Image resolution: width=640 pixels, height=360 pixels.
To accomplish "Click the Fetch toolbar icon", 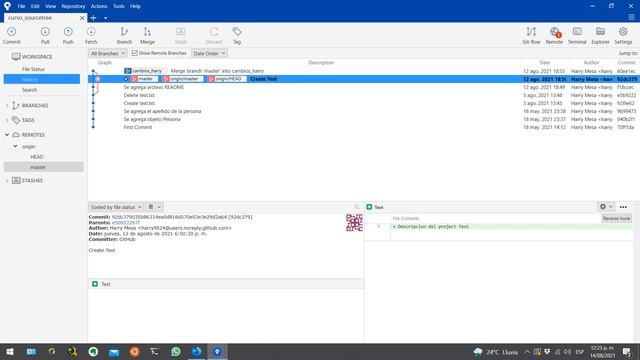I will coord(91,35).
